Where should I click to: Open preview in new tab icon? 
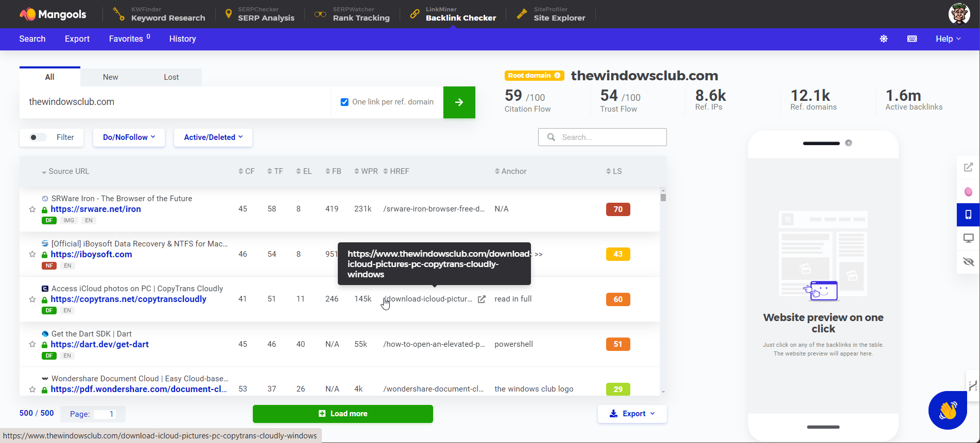[968, 167]
